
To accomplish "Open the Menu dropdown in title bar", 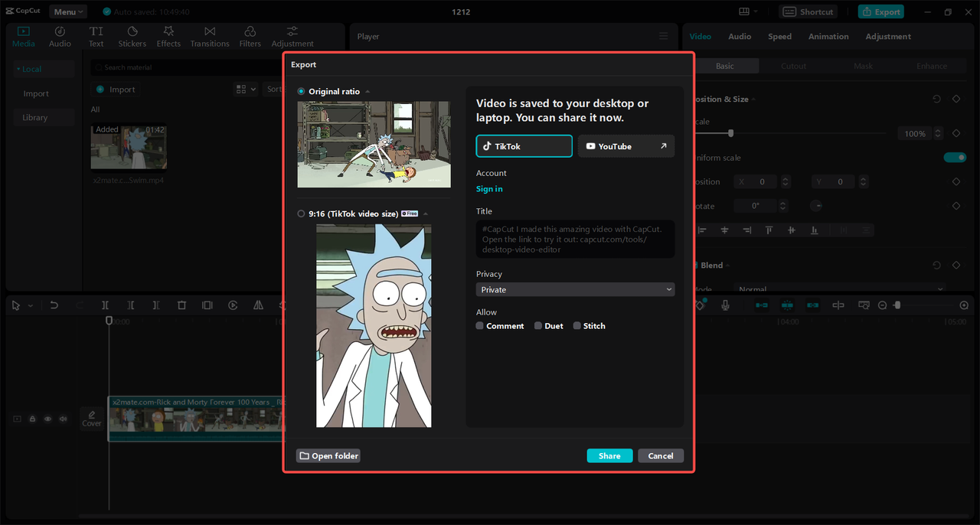I will 69,11.
